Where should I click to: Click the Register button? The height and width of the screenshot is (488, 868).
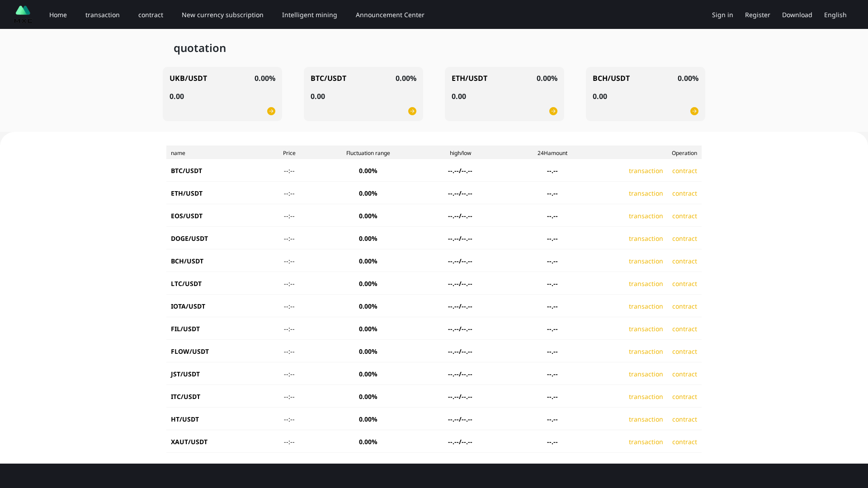(757, 14)
